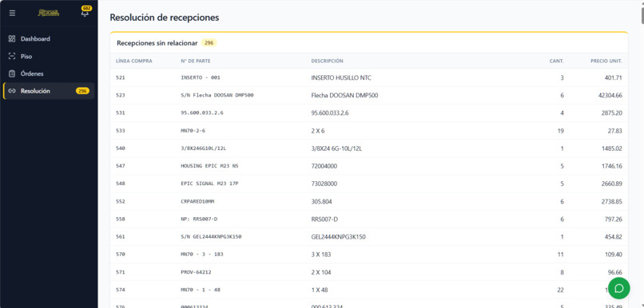Click description INSERTO HUSILLO NTC
Image resolution: width=644 pixels, height=308 pixels.
pos(341,77)
